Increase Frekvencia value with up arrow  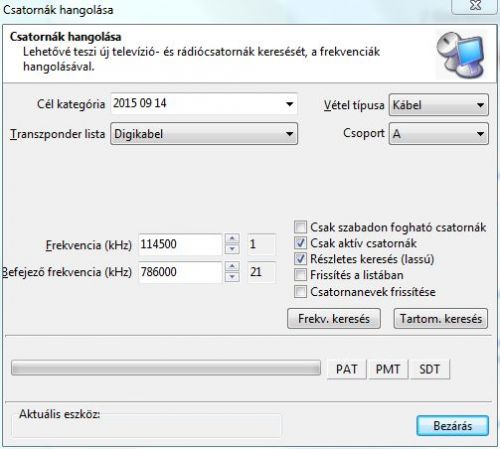[x=232, y=239]
